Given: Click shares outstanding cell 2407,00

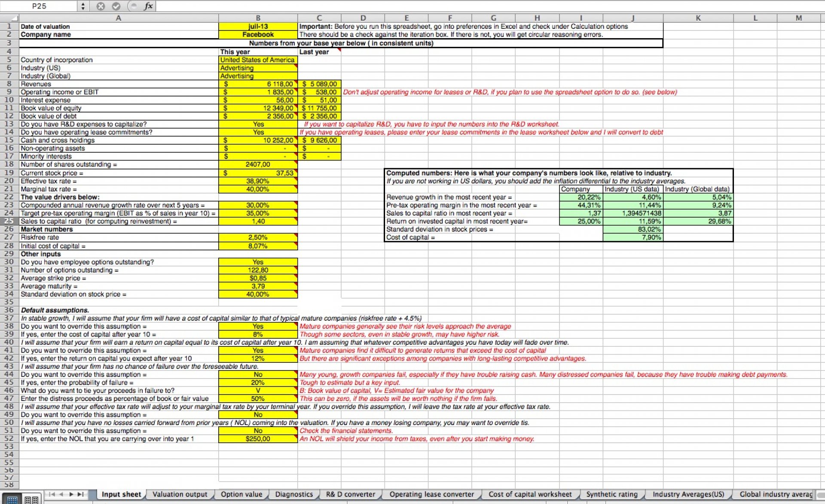Looking at the screenshot, I should 258,164.
